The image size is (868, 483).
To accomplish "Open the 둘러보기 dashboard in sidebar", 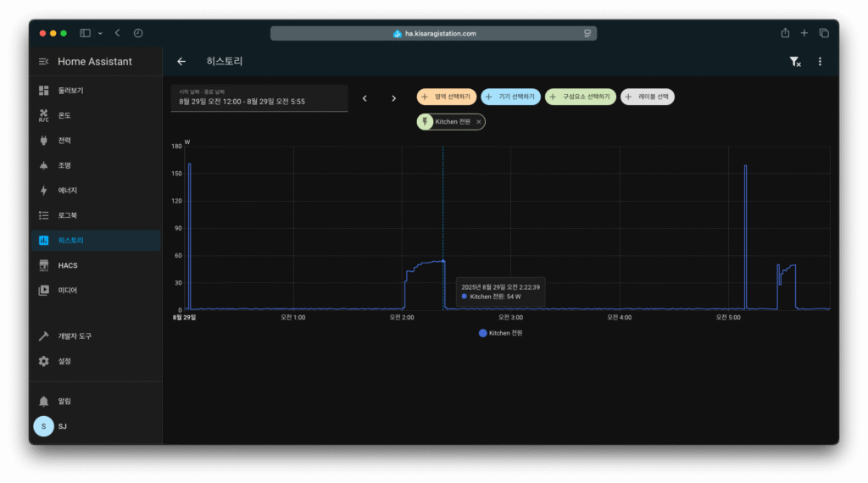I will [70, 91].
